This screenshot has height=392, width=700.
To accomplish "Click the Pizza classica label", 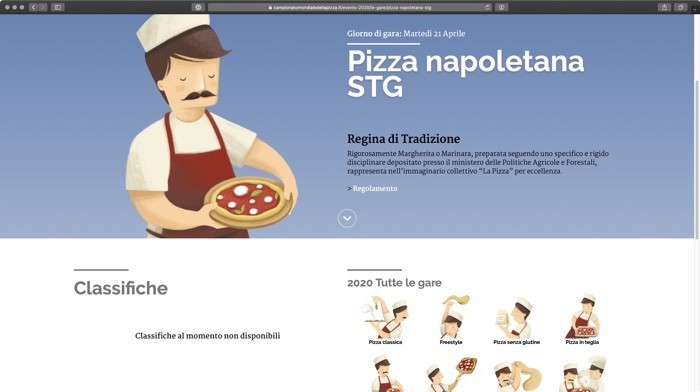I will click(385, 342).
